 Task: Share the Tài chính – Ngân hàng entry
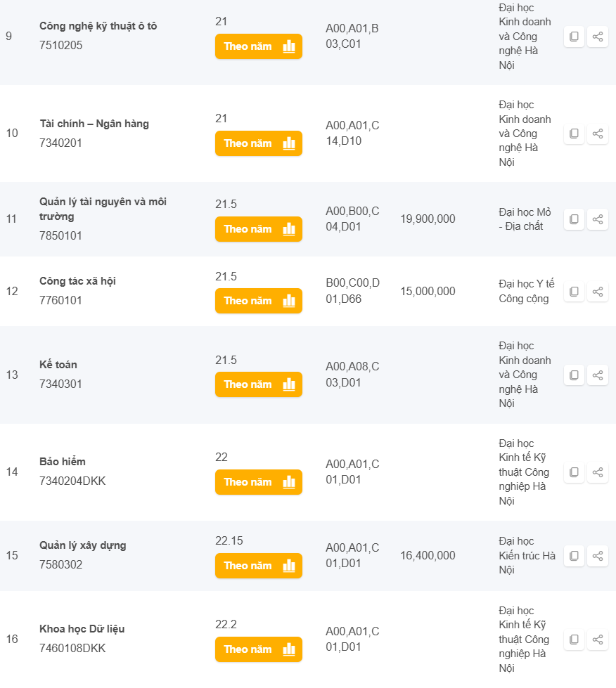click(598, 134)
